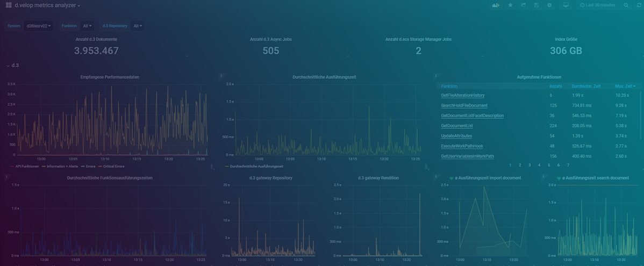
Task: Open the dashboards grid icon at top left
Action: click(9, 5)
